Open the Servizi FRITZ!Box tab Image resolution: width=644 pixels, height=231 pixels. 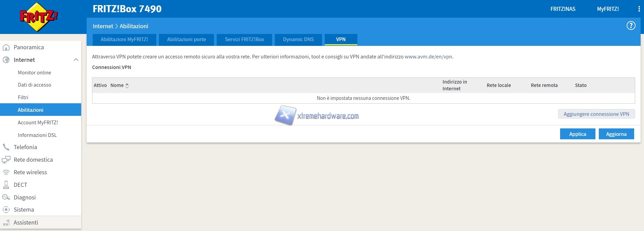tap(244, 39)
